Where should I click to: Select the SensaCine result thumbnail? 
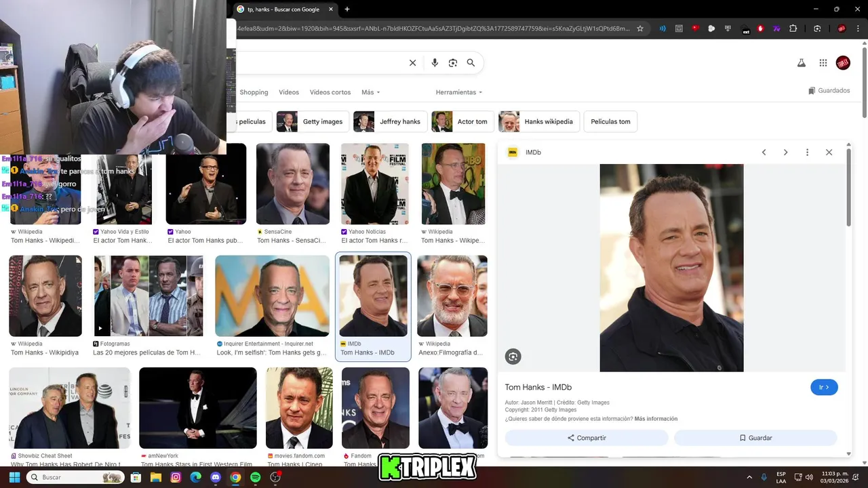pyautogui.click(x=293, y=184)
